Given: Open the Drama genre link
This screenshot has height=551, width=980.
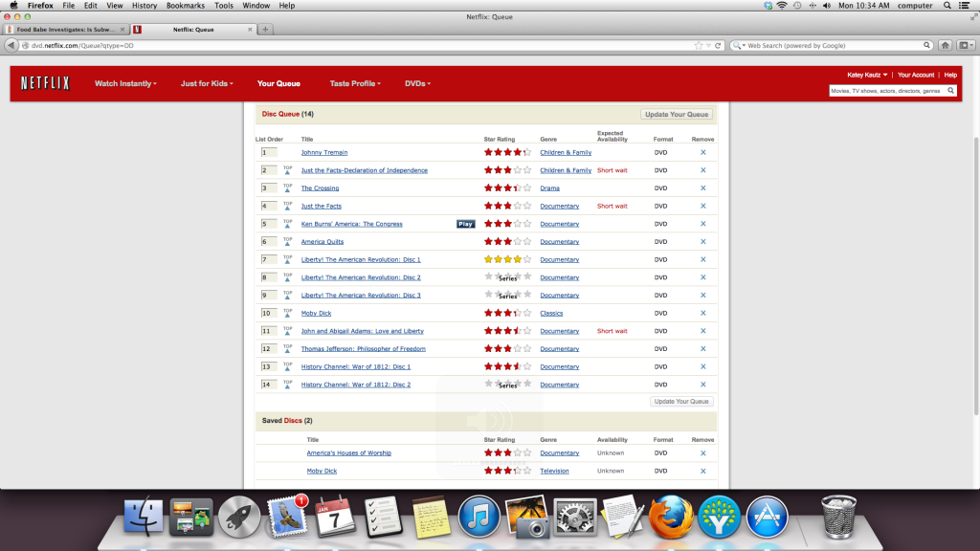Looking at the screenshot, I should coord(550,188).
